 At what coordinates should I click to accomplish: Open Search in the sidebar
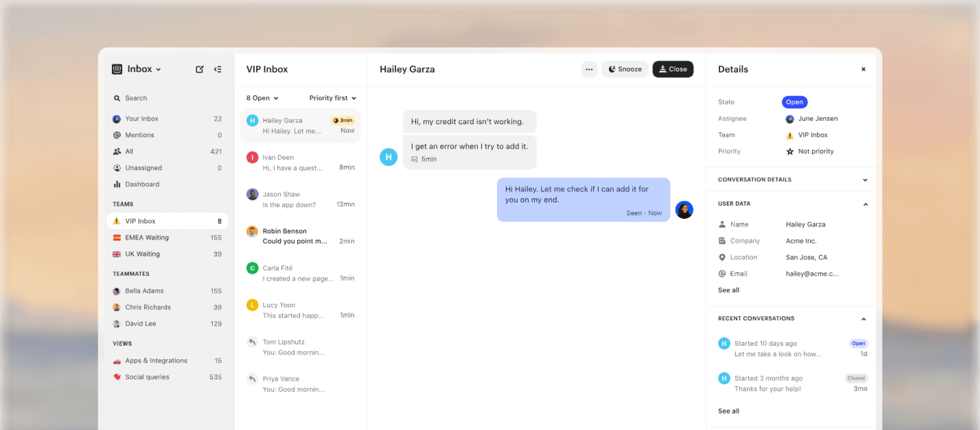pyautogui.click(x=136, y=98)
